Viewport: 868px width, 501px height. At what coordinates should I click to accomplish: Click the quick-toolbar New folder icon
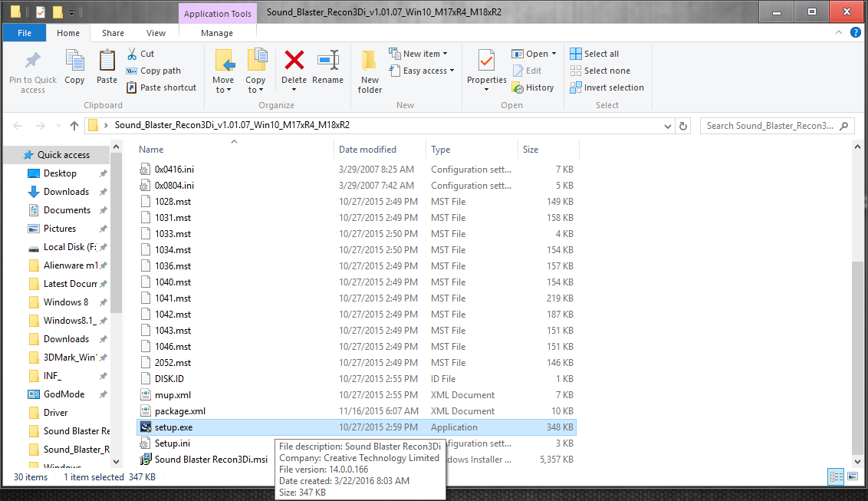(58, 12)
